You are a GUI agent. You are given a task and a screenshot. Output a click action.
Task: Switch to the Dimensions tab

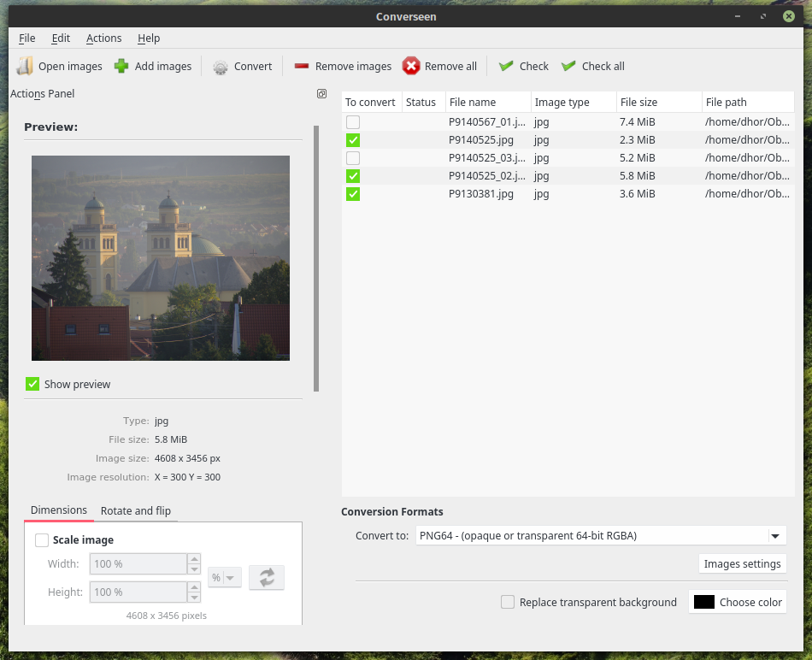(x=58, y=510)
